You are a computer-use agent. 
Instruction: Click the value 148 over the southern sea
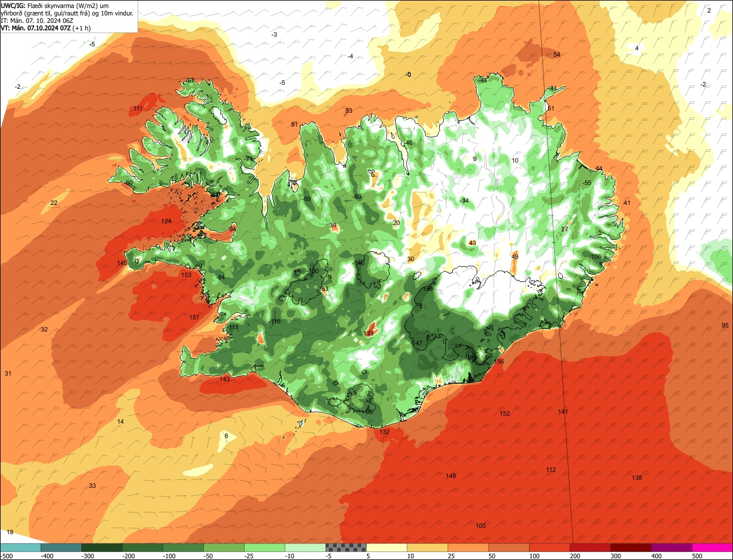tap(451, 476)
